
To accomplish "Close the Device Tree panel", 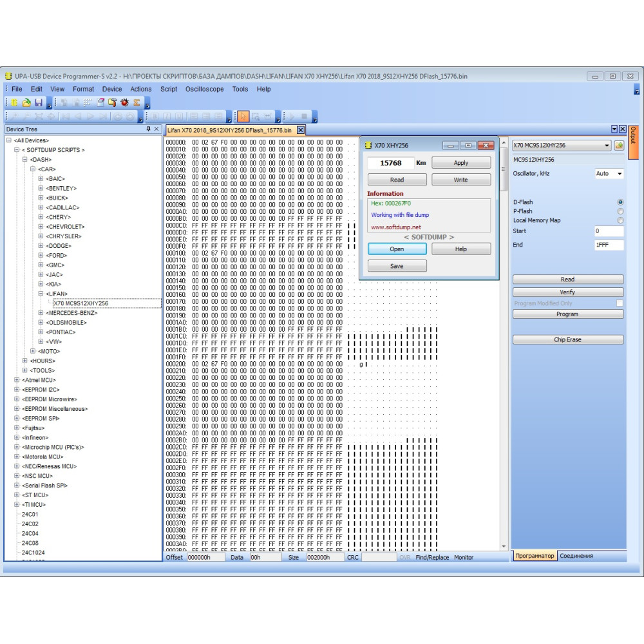I will point(156,129).
